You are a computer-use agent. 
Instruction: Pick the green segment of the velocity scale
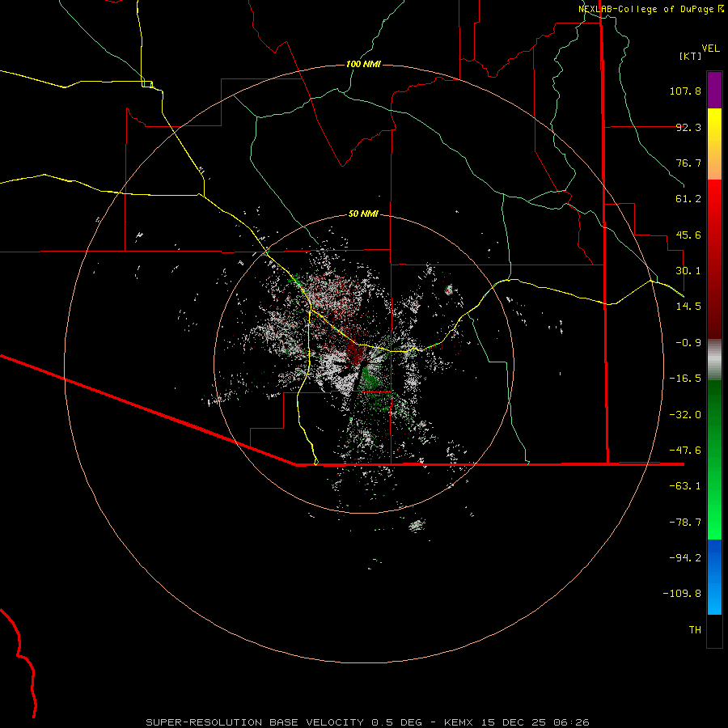coord(714,459)
